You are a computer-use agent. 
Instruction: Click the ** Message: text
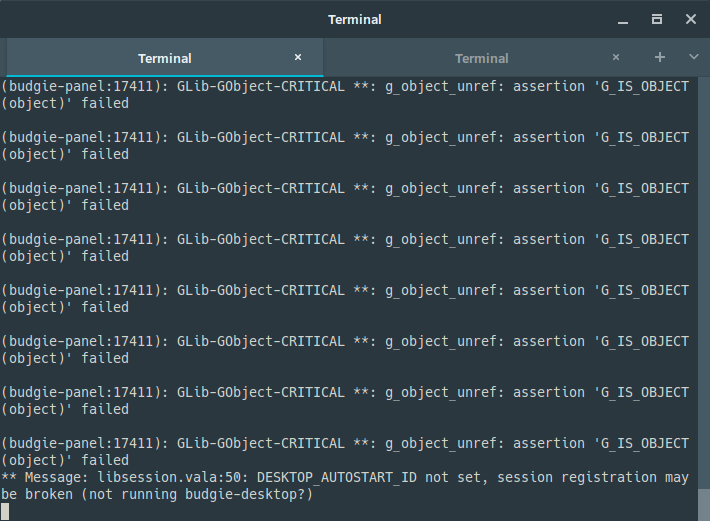tap(45, 478)
